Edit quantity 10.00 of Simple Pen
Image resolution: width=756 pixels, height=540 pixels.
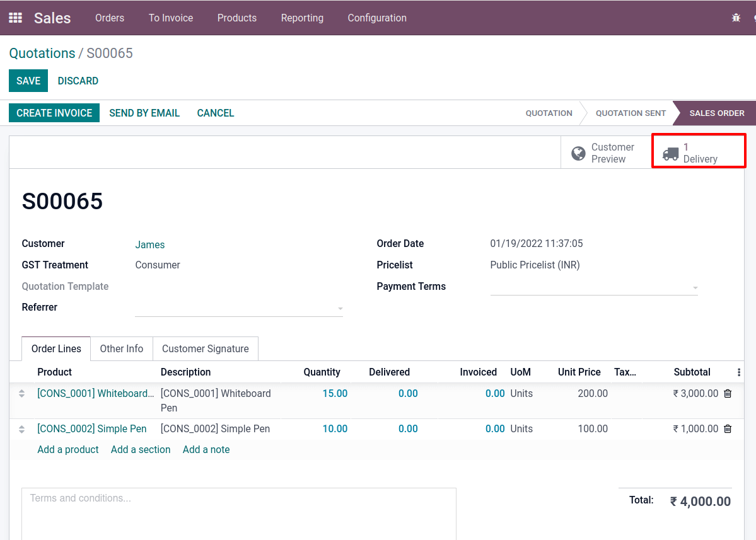point(335,428)
